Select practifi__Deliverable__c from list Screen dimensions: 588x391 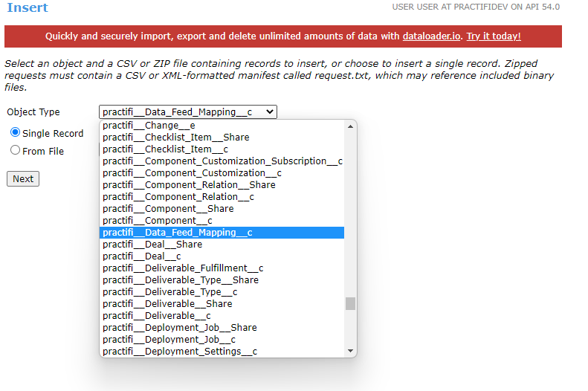point(222,316)
